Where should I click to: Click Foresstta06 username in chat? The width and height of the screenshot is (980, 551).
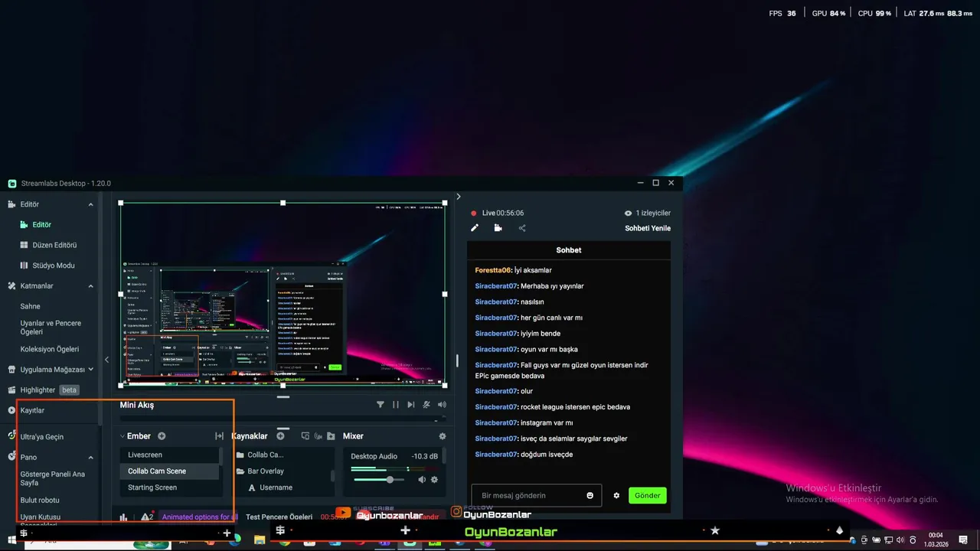tap(493, 270)
